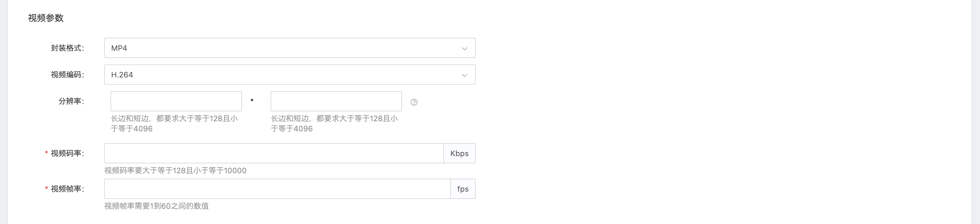Click the bitrate hint mentioning 10000

click(x=175, y=170)
